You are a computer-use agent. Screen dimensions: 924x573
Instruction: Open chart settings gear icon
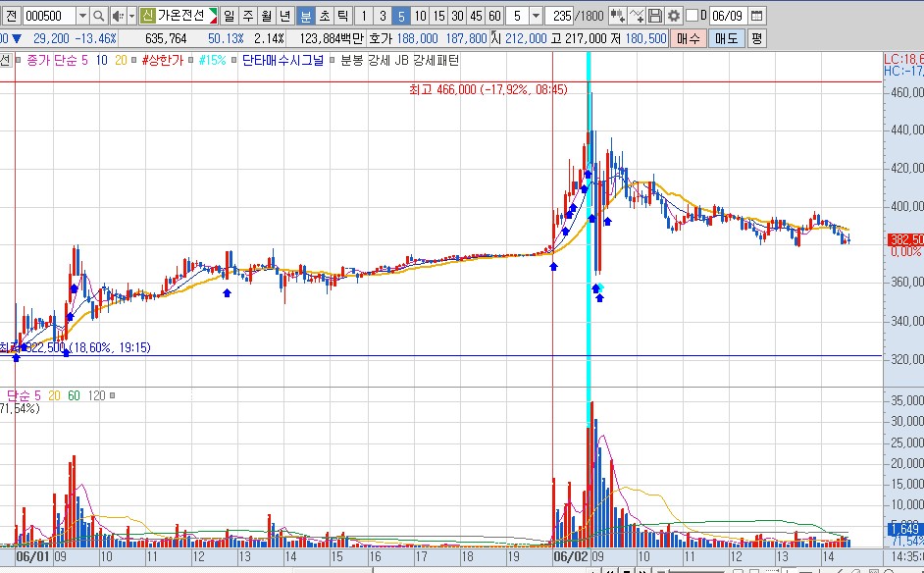674,16
